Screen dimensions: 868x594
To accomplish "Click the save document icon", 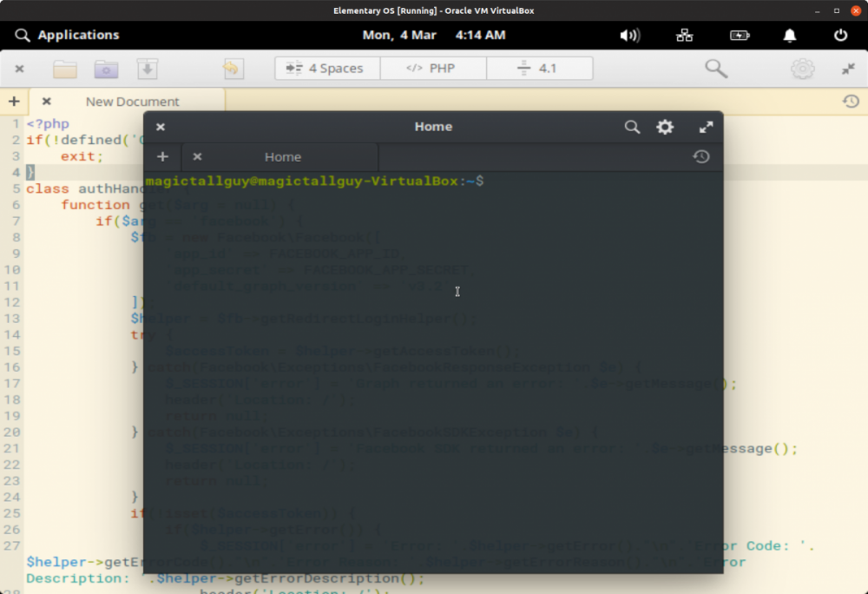I will pyautogui.click(x=148, y=69).
